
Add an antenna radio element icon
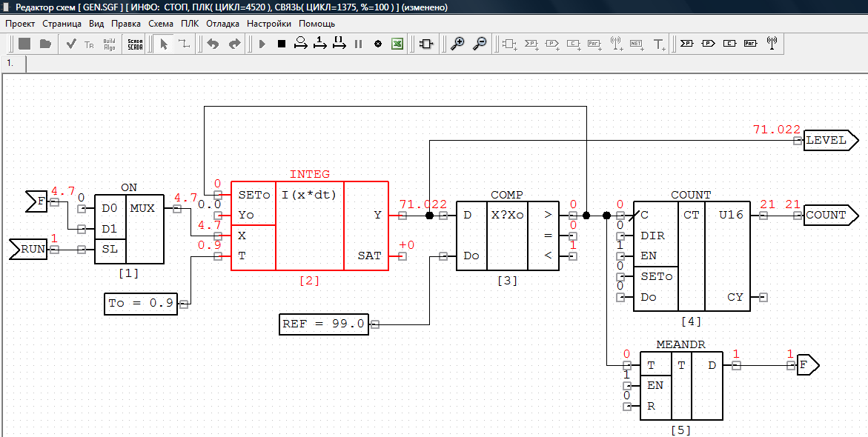click(x=616, y=44)
